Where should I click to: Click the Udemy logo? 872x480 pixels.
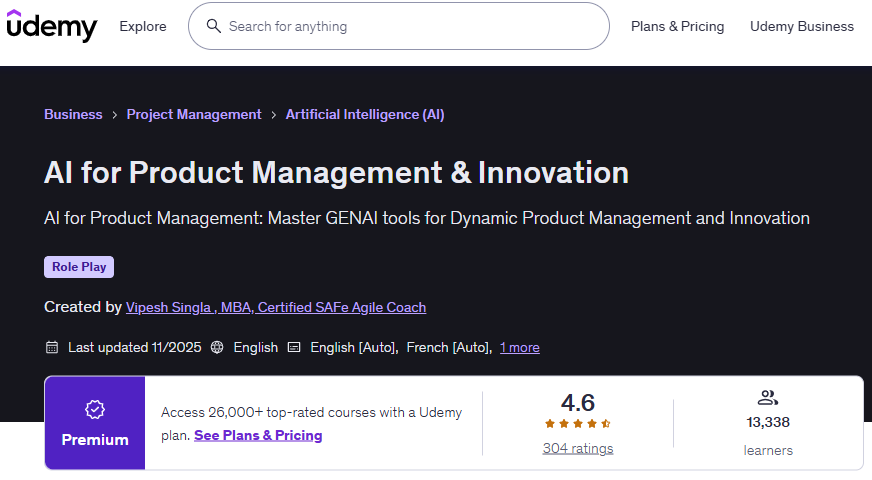point(52,26)
